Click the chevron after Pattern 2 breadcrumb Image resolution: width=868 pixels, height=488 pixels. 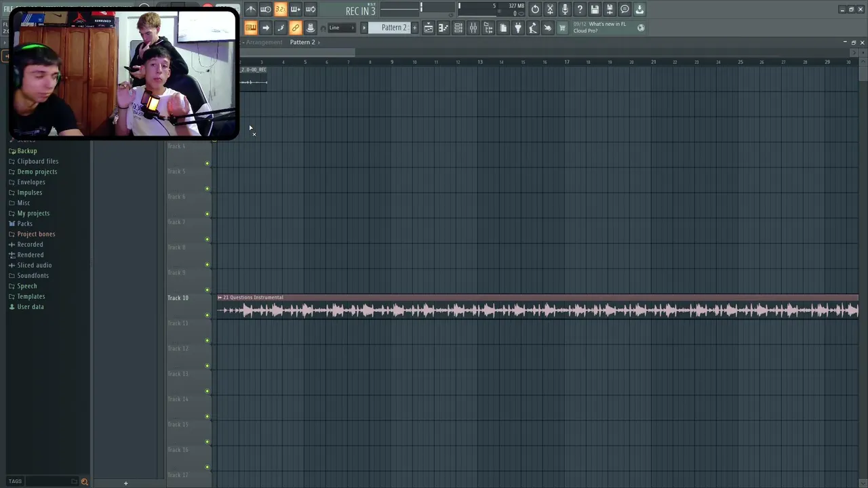click(x=319, y=42)
